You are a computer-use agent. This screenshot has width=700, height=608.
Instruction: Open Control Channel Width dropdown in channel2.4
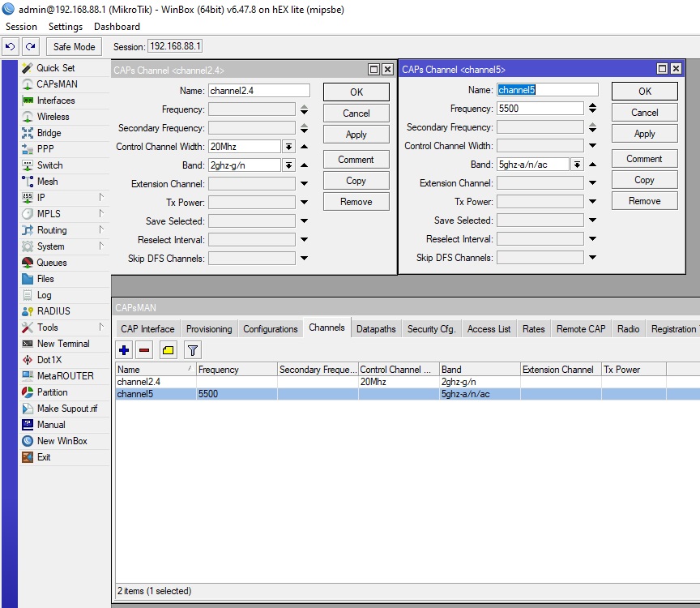[x=289, y=147]
